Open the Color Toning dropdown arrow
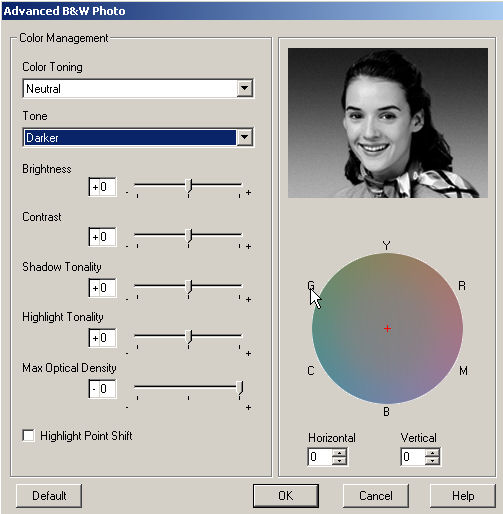This screenshot has width=503, height=514. tap(244, 88)
